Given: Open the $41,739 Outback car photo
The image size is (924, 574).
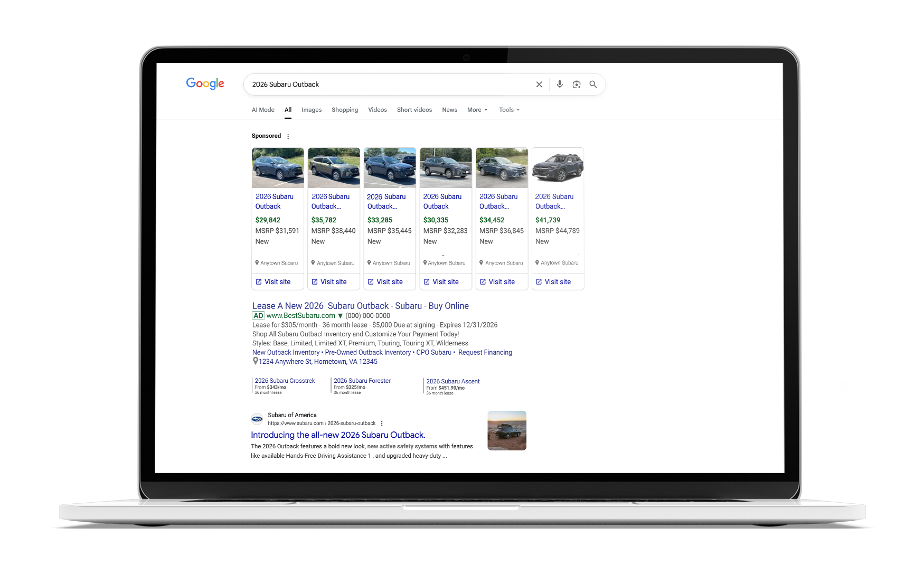Looking at the screenshot, I should tap(558, 168).
